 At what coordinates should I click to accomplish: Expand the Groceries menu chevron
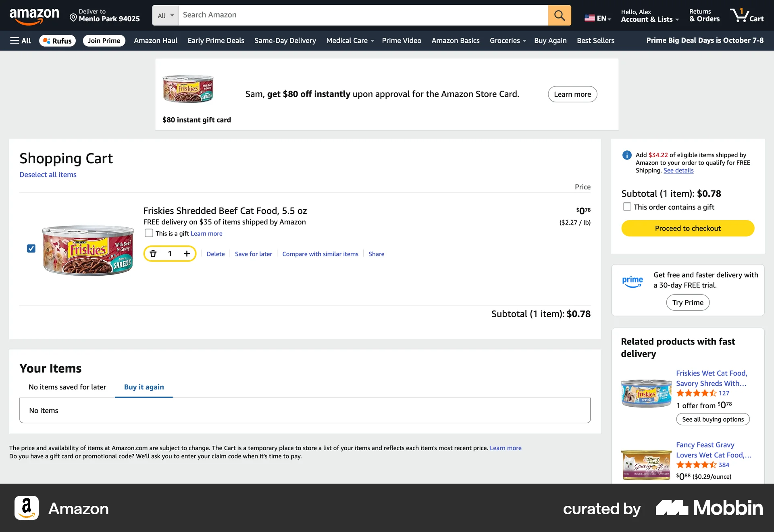pos(524,40)
